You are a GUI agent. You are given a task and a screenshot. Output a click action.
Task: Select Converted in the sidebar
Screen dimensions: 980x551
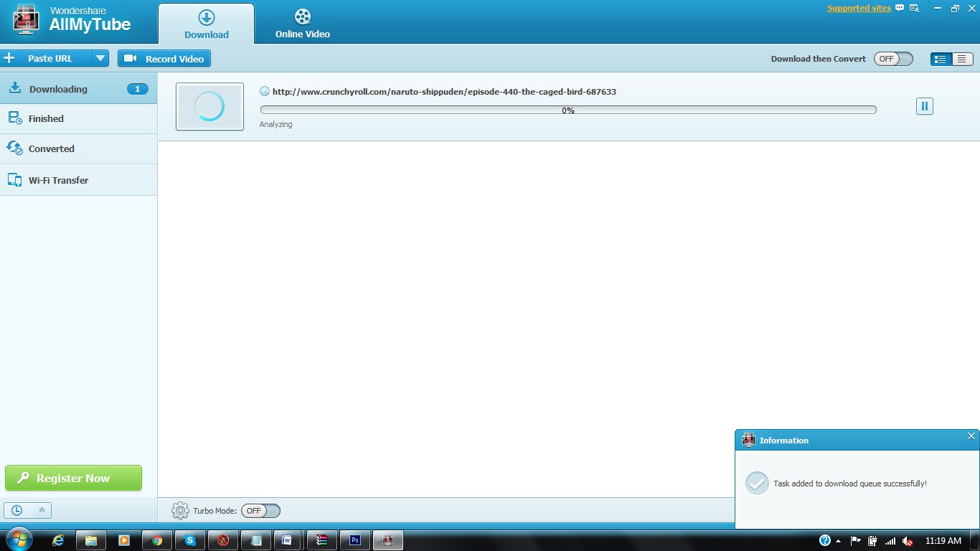click(78, 149)
